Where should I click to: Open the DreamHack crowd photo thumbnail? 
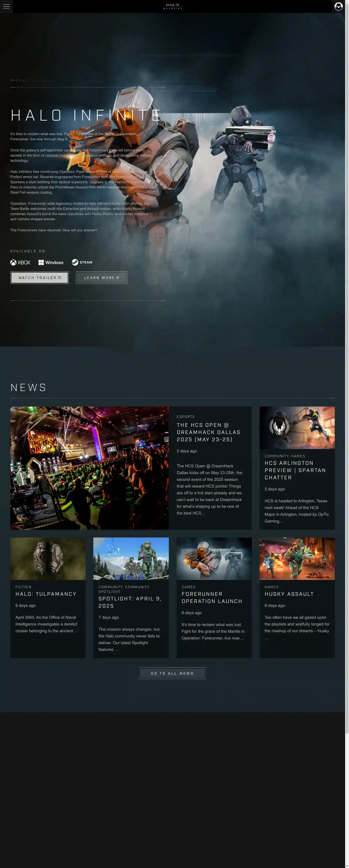click(x=89, y=468)
